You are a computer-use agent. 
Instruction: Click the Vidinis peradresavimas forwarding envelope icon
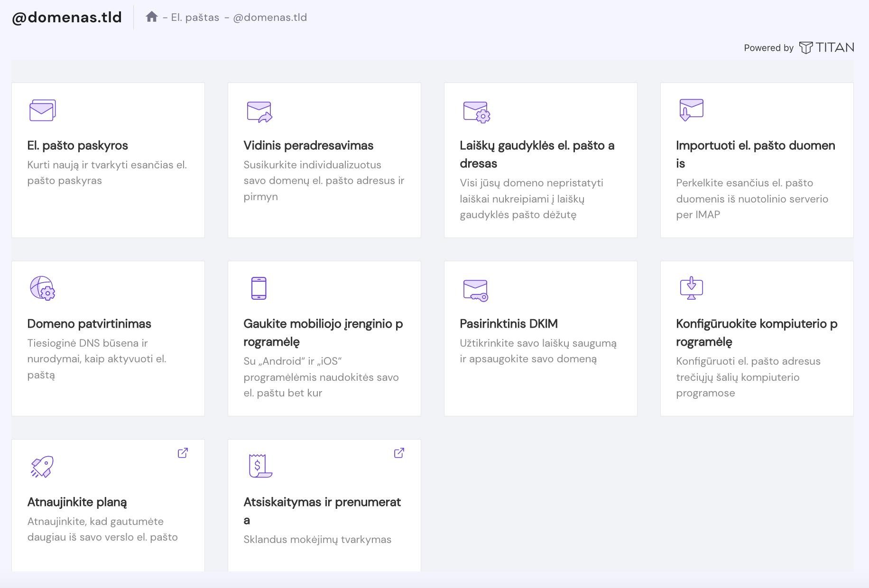point(259,112)
